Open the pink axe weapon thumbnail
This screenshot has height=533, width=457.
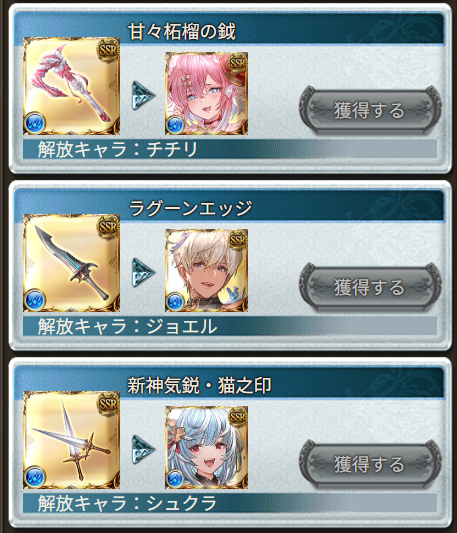pos(71,86)
